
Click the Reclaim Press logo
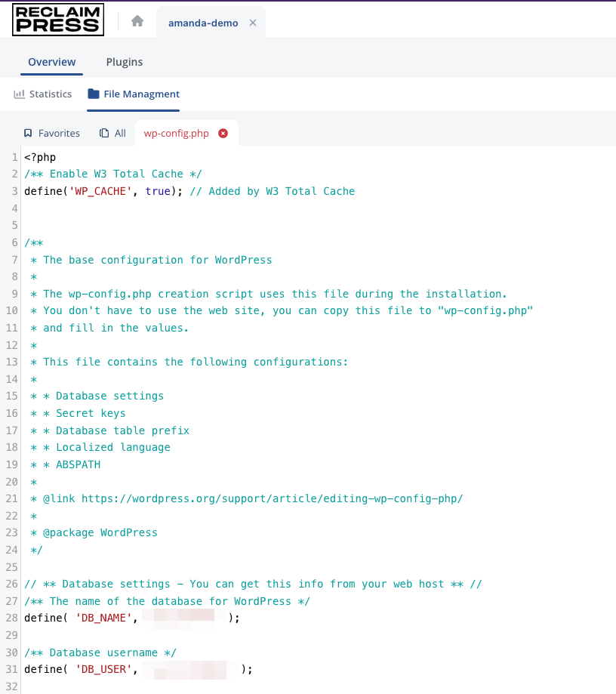[x=58, y=20]
